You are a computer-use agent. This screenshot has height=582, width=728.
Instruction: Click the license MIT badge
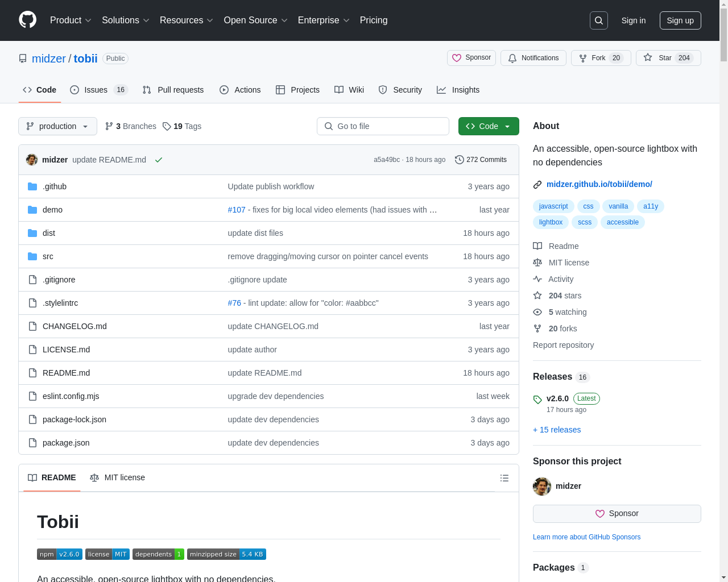coord(107,554)
